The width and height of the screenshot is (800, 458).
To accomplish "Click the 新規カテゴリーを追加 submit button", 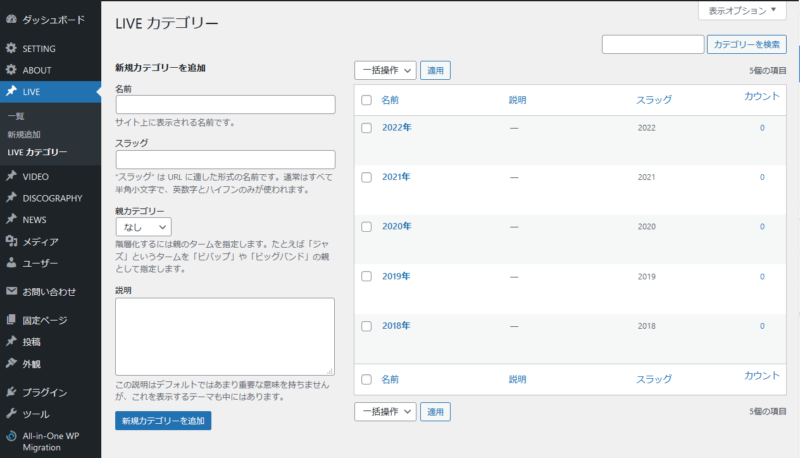I will (x=163, y=420).
